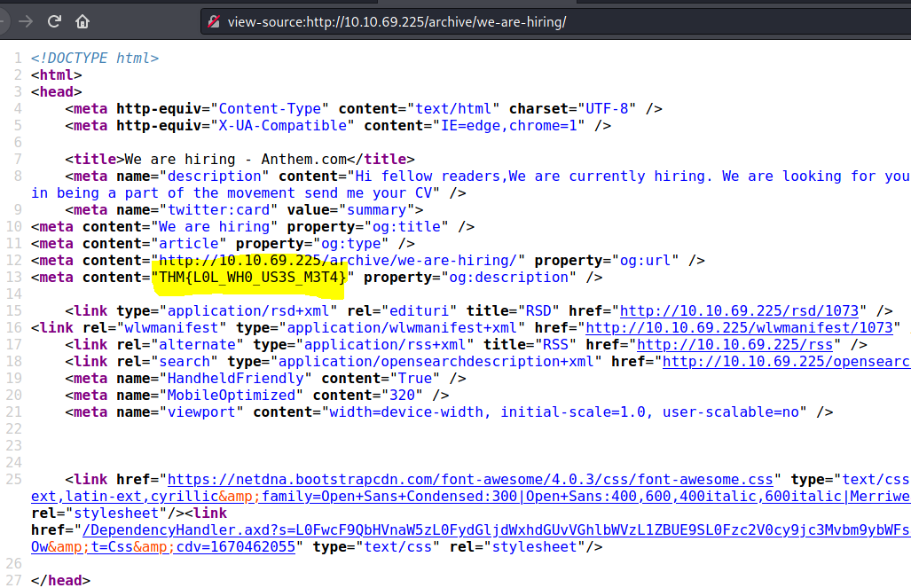Click the closing </head> tag
Viewport: 911px width, 588px height.
[x=60, y=580]
